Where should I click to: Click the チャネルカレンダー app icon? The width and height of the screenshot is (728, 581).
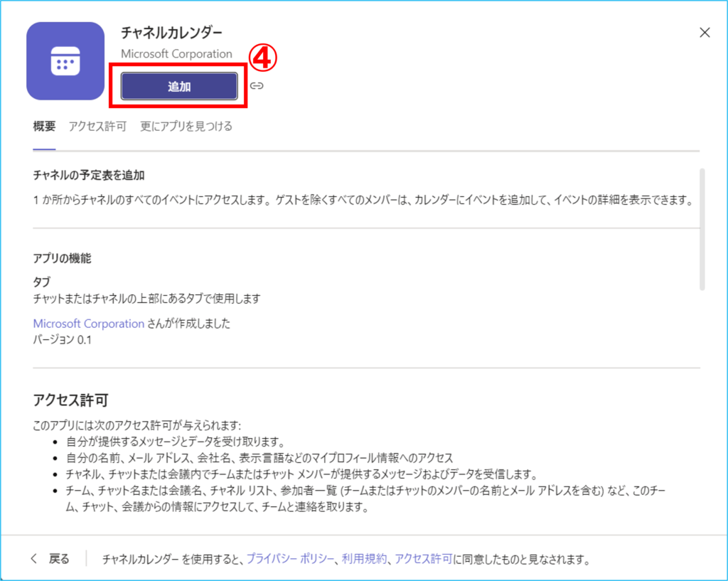[x=65, y=61]
